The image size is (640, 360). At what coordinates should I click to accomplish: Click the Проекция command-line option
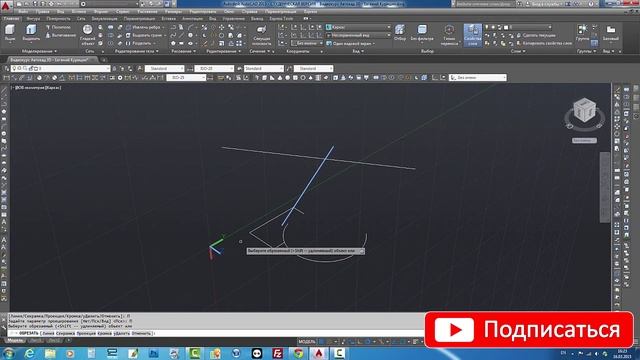[86, 333]
